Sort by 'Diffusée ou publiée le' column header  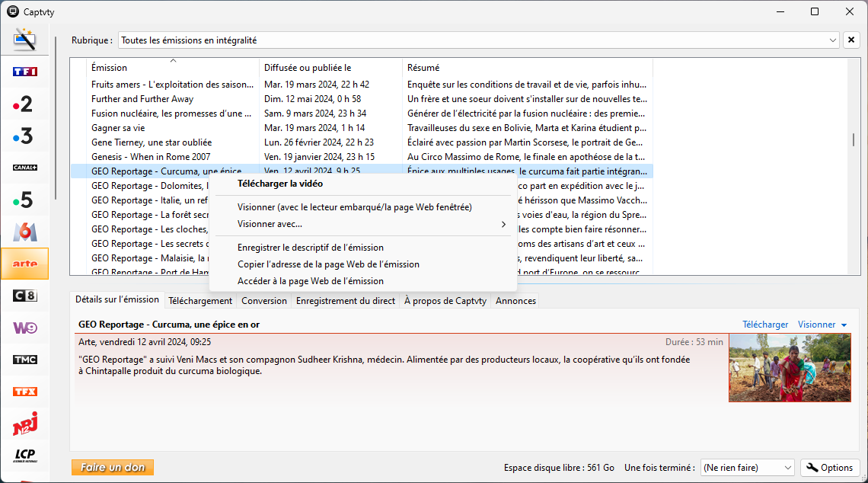click(330, 68)
